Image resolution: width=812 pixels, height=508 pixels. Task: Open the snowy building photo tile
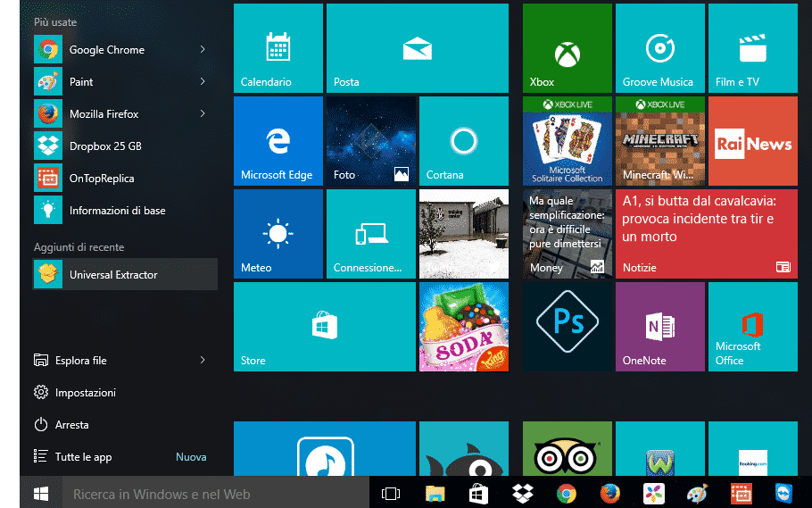(463, 234)
